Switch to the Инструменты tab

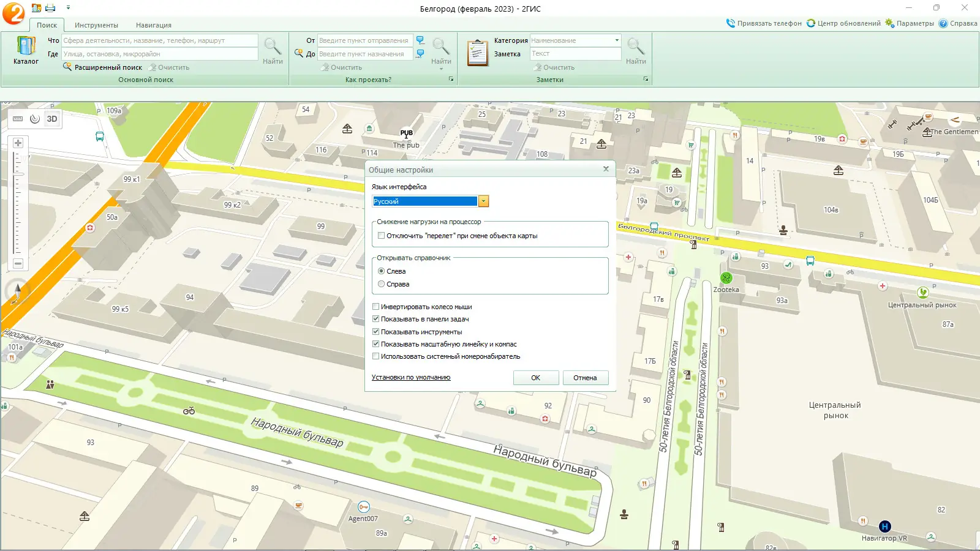pos(96,25)
